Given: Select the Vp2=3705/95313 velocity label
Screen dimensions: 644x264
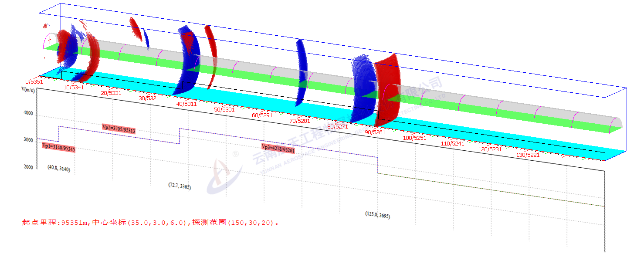Looking at the screenshot, I should [118, 128].
